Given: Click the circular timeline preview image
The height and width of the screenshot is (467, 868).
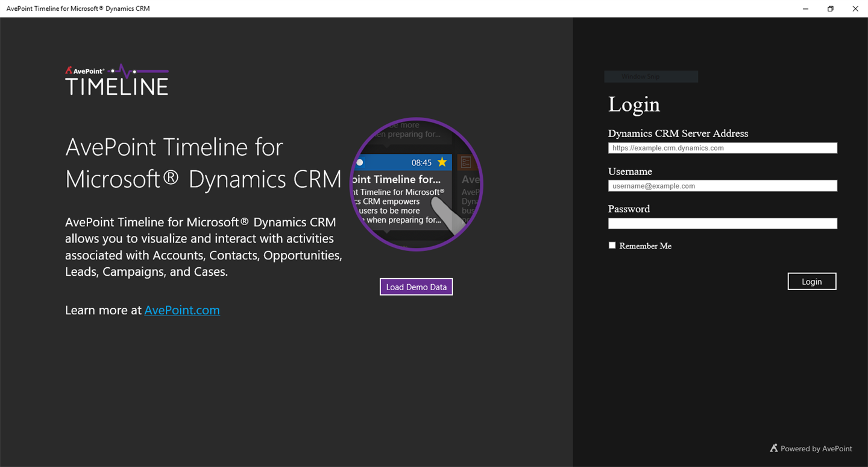Looking at the screenshot, I should tap(416, 184).
